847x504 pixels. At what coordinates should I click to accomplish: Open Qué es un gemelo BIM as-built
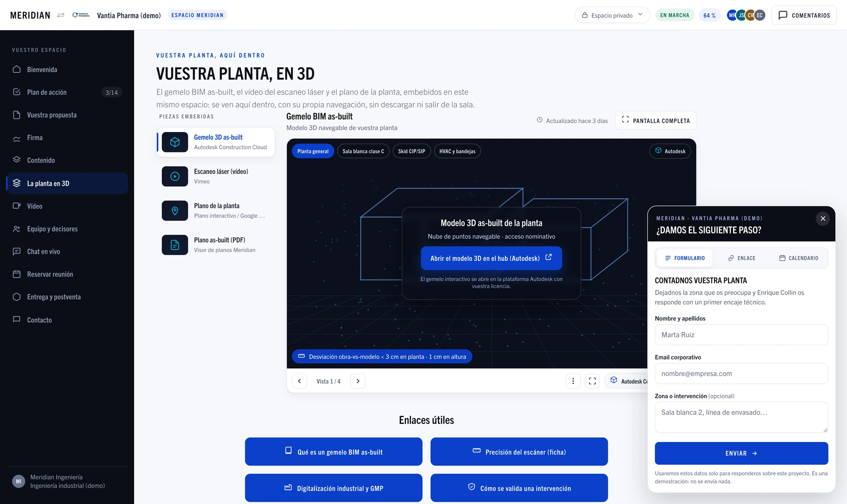[333, 452]
